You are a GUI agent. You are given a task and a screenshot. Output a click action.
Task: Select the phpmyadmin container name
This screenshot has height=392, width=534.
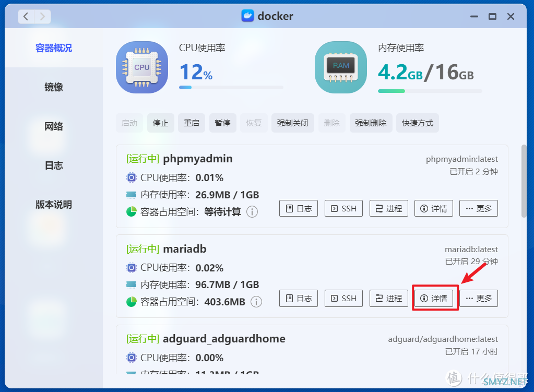coord(197,159)
